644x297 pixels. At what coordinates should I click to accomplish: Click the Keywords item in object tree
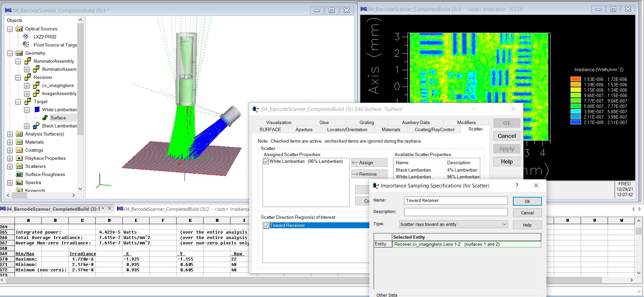[x=35, y=190]
